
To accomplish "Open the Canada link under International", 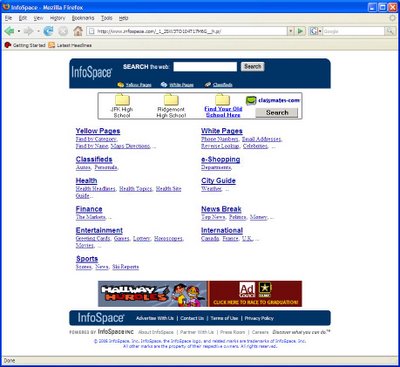I will [x=210, y=238].
